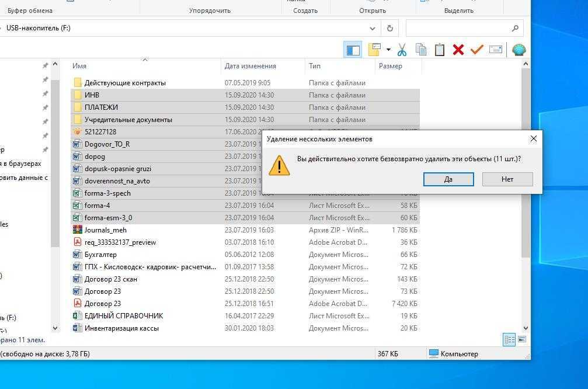Switch to large thumbnails view icon
The width and height of the screenshot is (588, 389).
[522, 339]
